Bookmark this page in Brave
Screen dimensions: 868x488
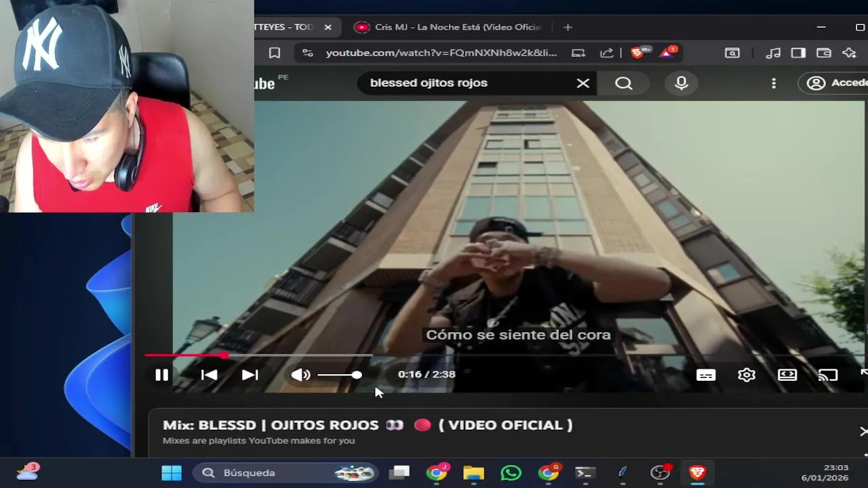pos(275,53)
